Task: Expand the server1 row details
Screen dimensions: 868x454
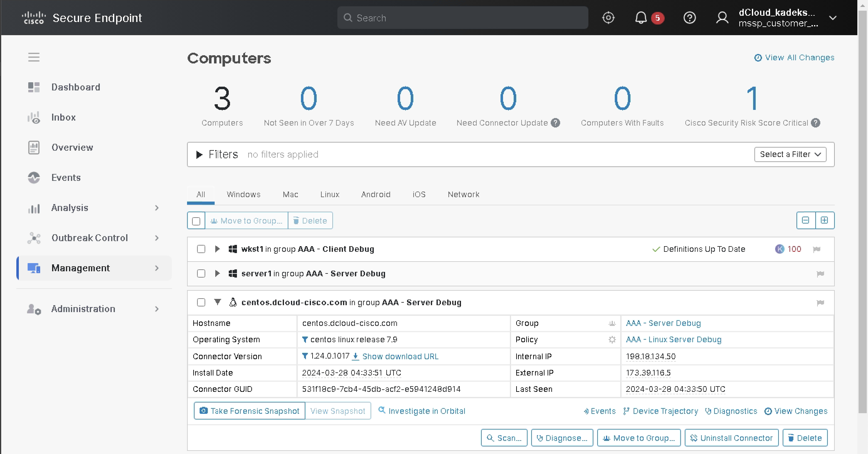Action: (217, 273)
